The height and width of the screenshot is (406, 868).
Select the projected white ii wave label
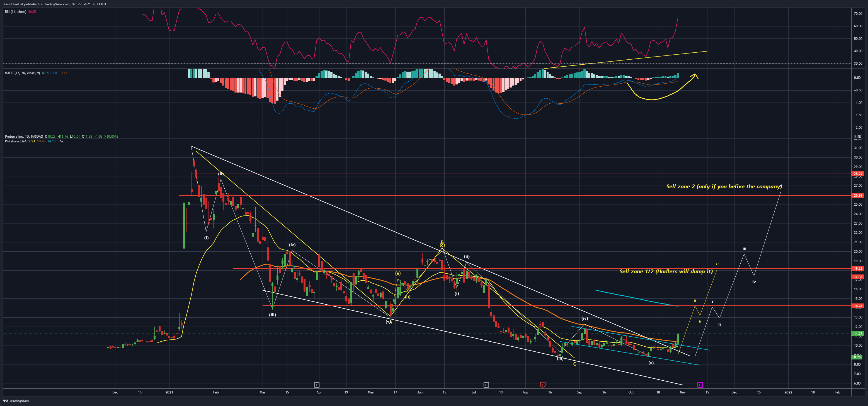pyautogui.click(x=719, y=324)
